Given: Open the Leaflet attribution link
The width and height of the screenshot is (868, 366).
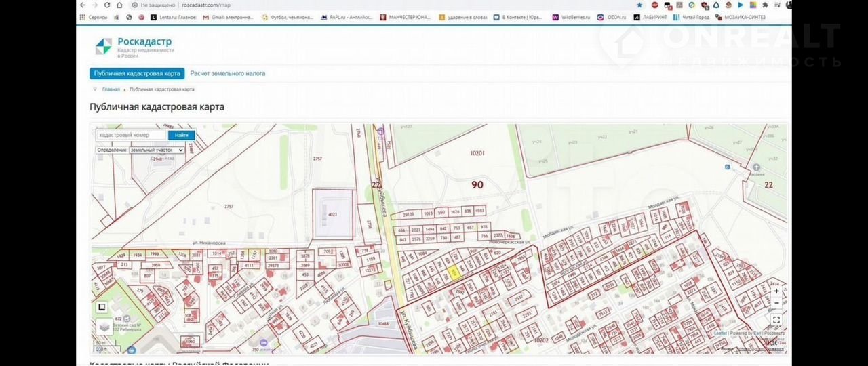Looking at the screenshot, I should pos(719,333).
